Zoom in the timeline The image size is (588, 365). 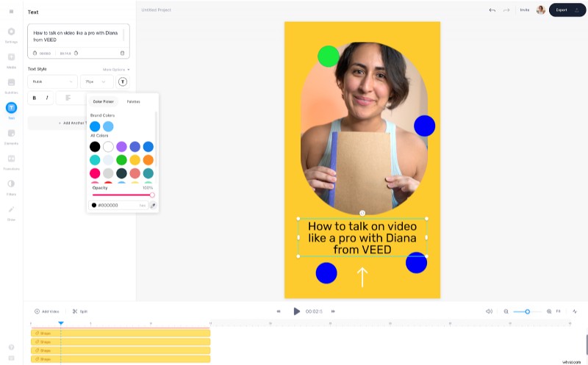[x=549, y=311]
